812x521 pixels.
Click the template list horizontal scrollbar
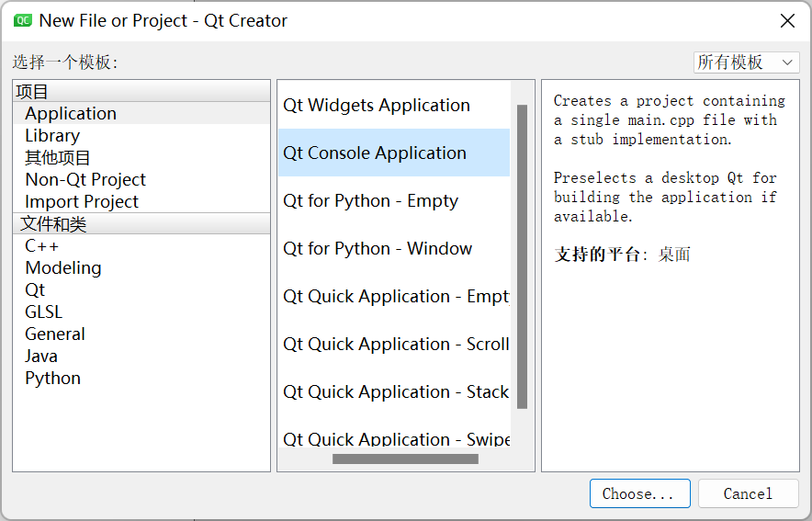click(405, 459)
